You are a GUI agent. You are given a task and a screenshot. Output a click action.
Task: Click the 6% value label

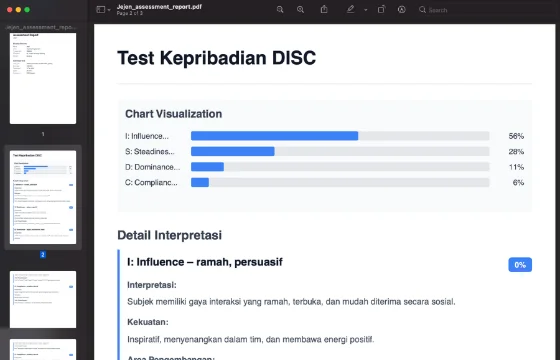pyautogui.click(x=518, y=182)
